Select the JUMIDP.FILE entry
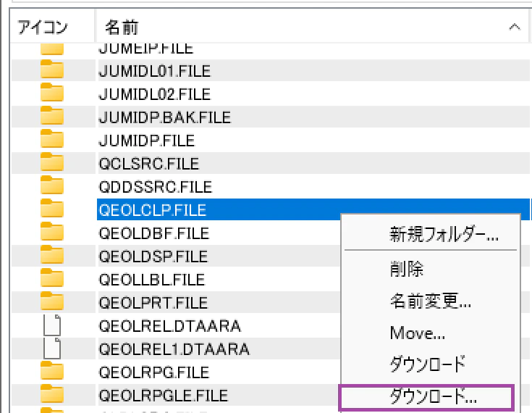Image resolution: width=532 pixels, height=413 pixels. pos(147,141)
